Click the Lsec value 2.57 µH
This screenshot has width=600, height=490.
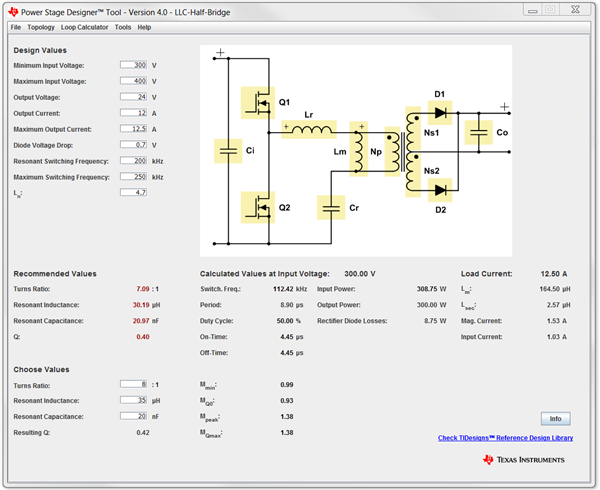tap(558, 305)
